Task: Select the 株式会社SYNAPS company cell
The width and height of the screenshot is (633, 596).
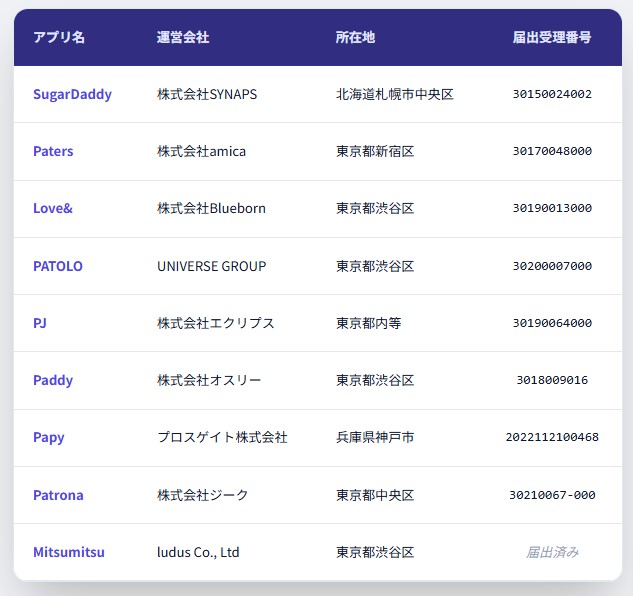Action: 207,94
